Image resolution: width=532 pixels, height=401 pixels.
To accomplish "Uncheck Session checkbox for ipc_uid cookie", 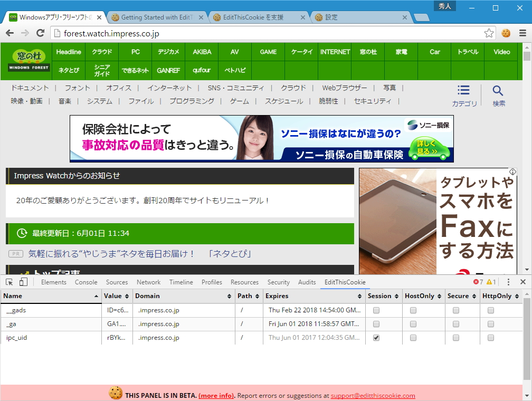I will 376,338.
